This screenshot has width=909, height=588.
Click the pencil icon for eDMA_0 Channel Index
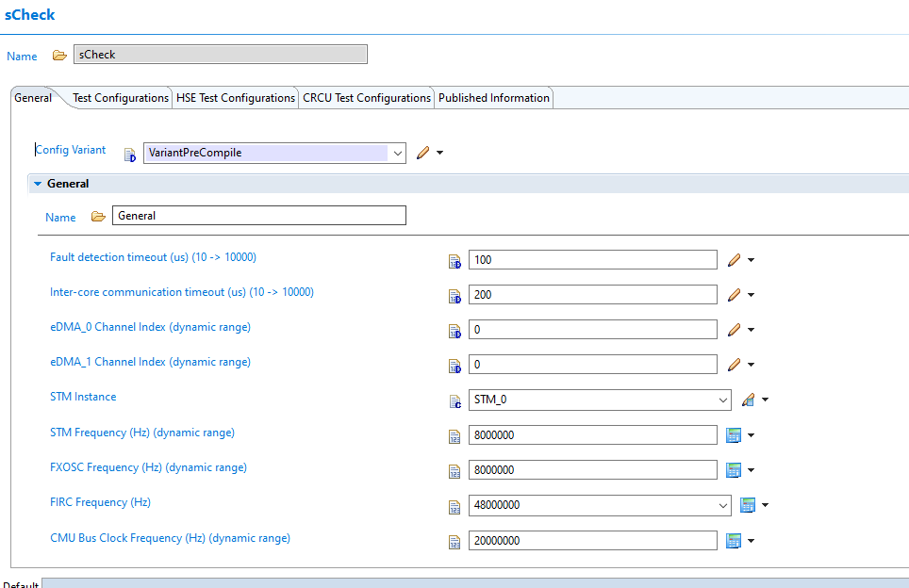(734, 330)
